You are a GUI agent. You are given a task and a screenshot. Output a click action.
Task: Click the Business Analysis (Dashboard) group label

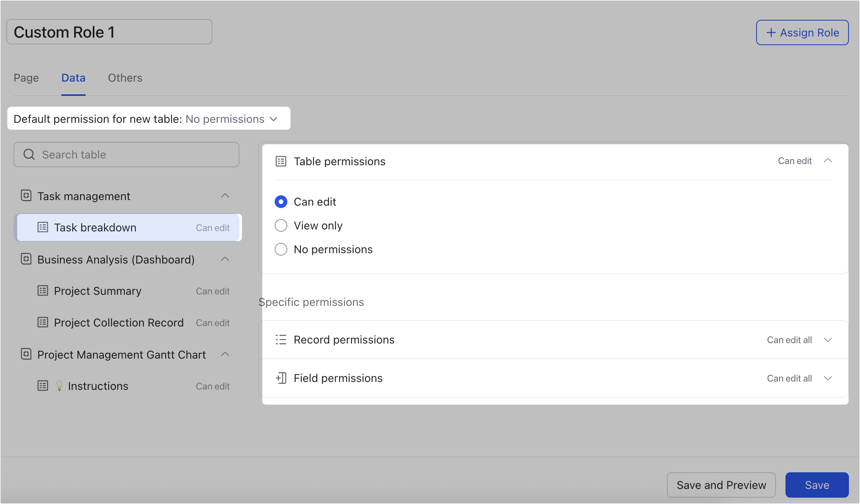click(116, 260)
